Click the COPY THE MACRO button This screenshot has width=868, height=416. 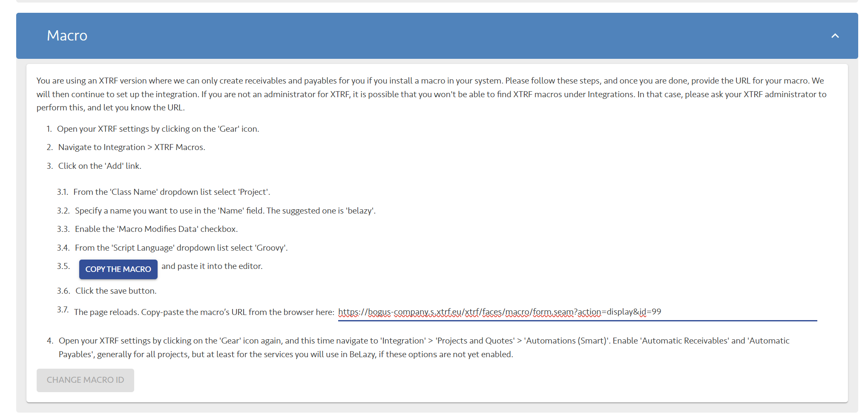click(118, 269)
